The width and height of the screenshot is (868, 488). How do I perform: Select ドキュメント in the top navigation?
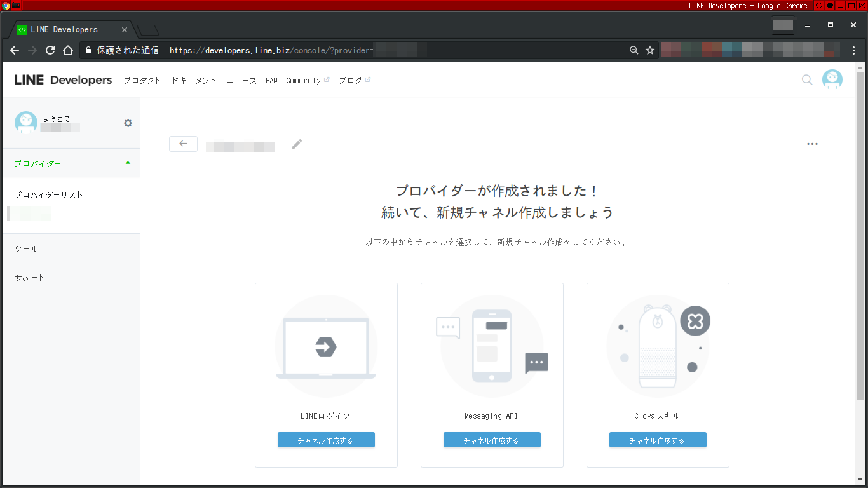coord(193,80)
